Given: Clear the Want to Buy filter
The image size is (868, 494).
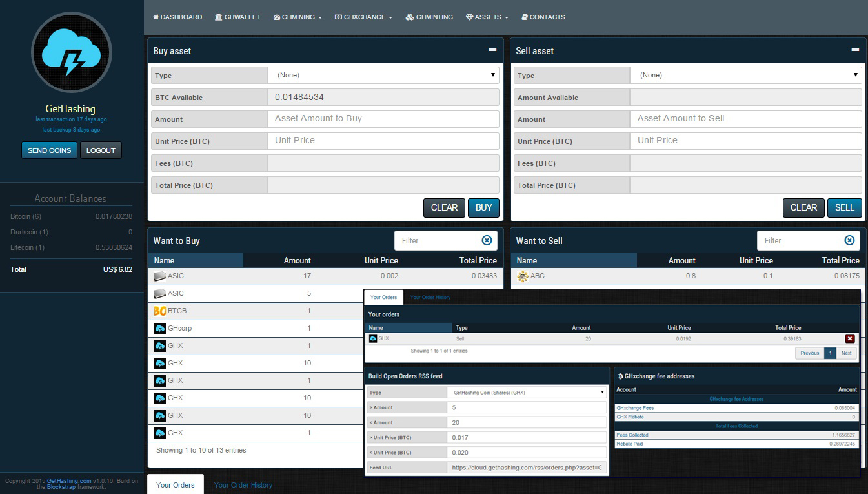Looking at the screenshot, I should click(x=487, y=240).
